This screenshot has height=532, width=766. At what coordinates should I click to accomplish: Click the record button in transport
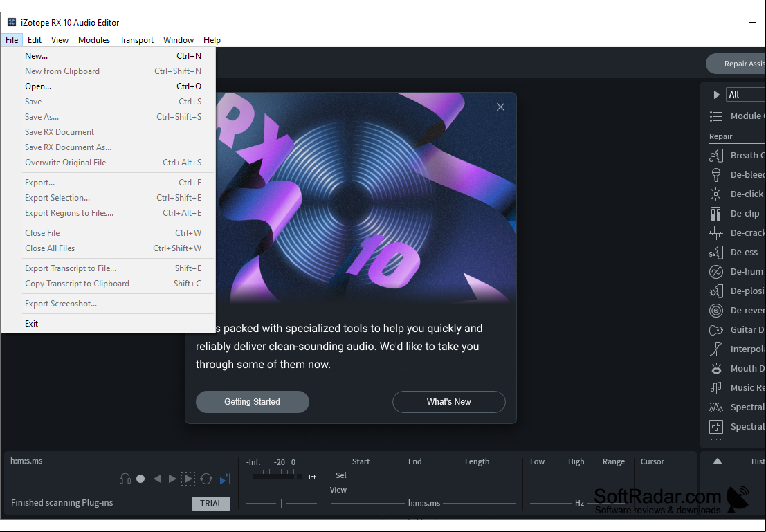[x=140, y=479]
